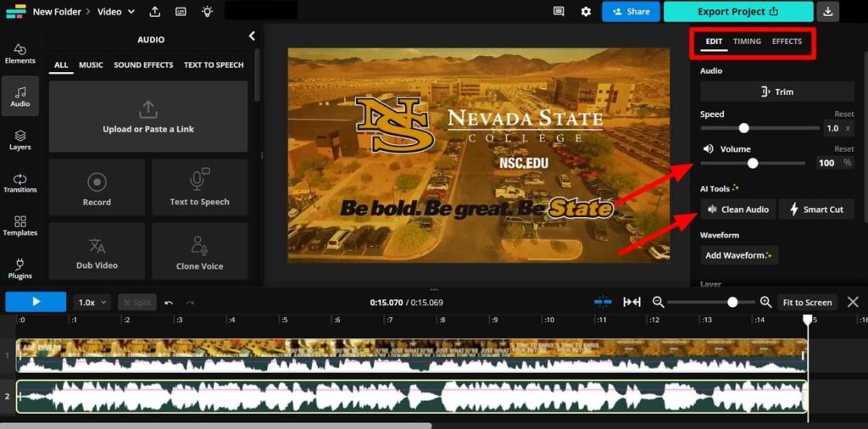The height and width of the screenshot is (429, 868).
Task: Open the Video project name dropdown
Action: point(116,12)
